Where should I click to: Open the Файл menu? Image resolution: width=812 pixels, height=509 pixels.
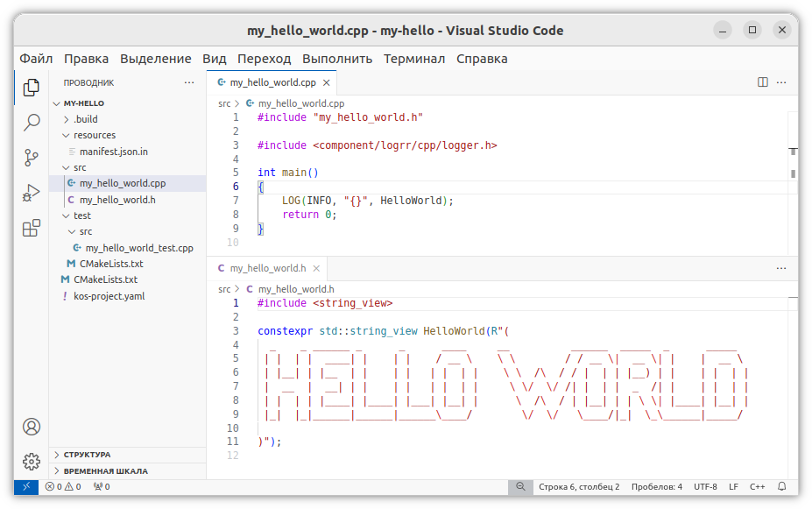(x=36, y=59)
